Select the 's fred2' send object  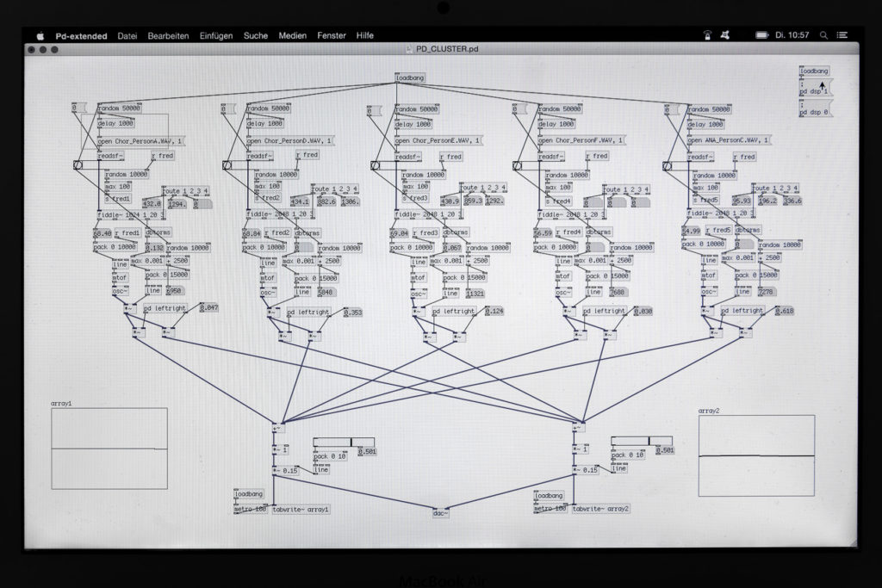click(267, 198)
